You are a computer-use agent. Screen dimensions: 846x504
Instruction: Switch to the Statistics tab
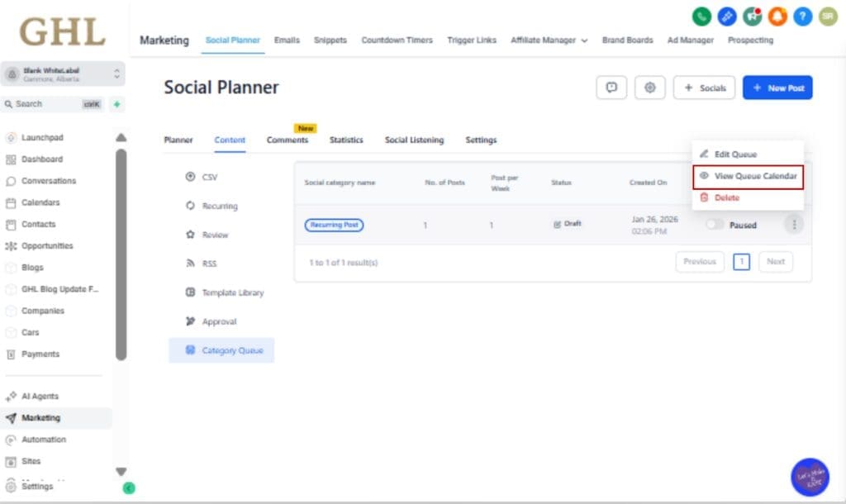pyautogui.click(x=346, y=140)
